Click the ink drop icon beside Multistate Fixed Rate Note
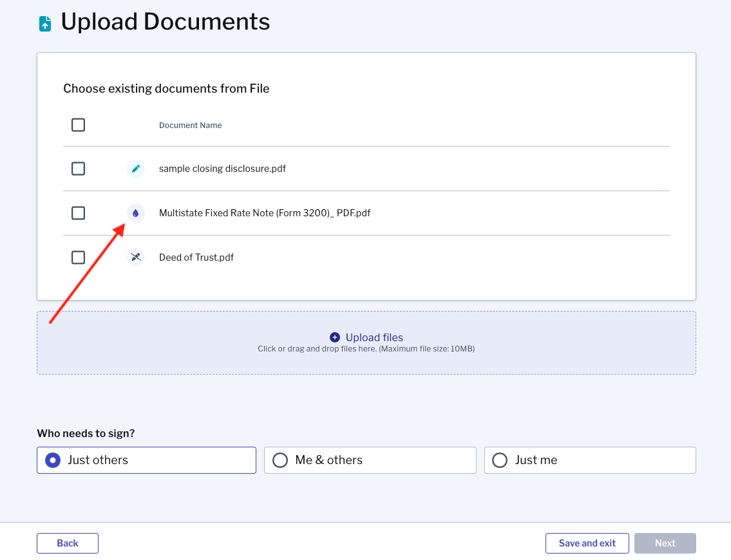 [x=135, y=213]
